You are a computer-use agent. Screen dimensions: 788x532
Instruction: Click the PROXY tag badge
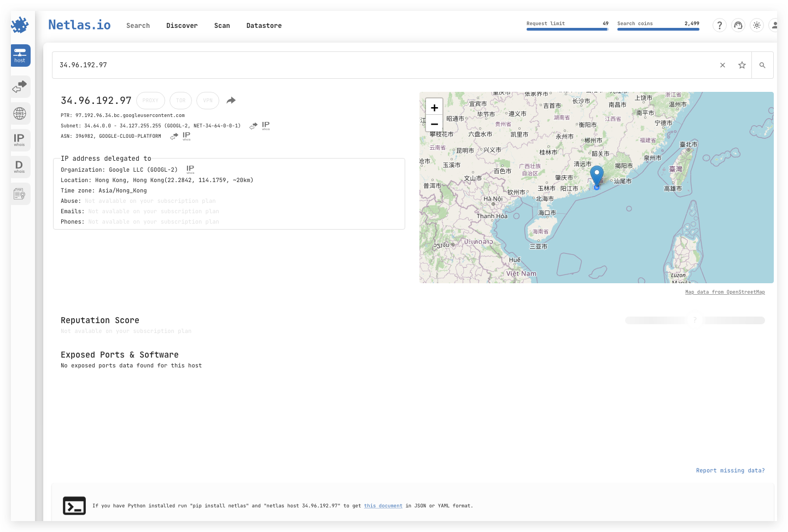150,101
